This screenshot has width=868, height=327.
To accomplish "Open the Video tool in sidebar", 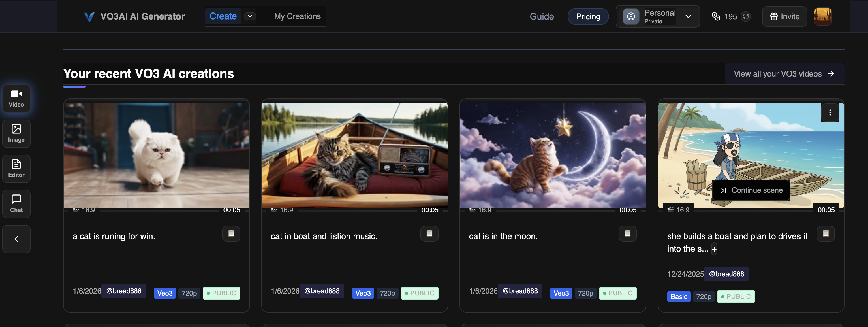I will [16, 98].
